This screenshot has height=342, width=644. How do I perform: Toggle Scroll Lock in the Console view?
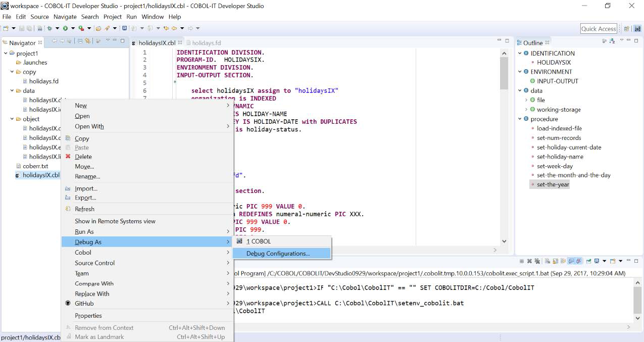(555, 261)
